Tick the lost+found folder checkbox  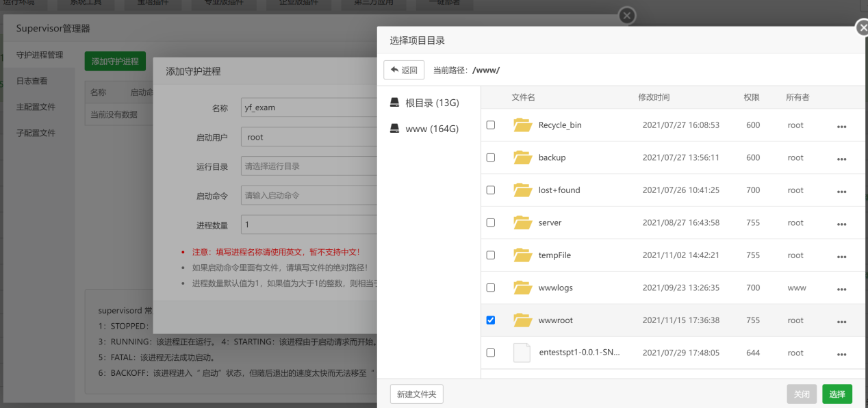[x=490, y=190]
